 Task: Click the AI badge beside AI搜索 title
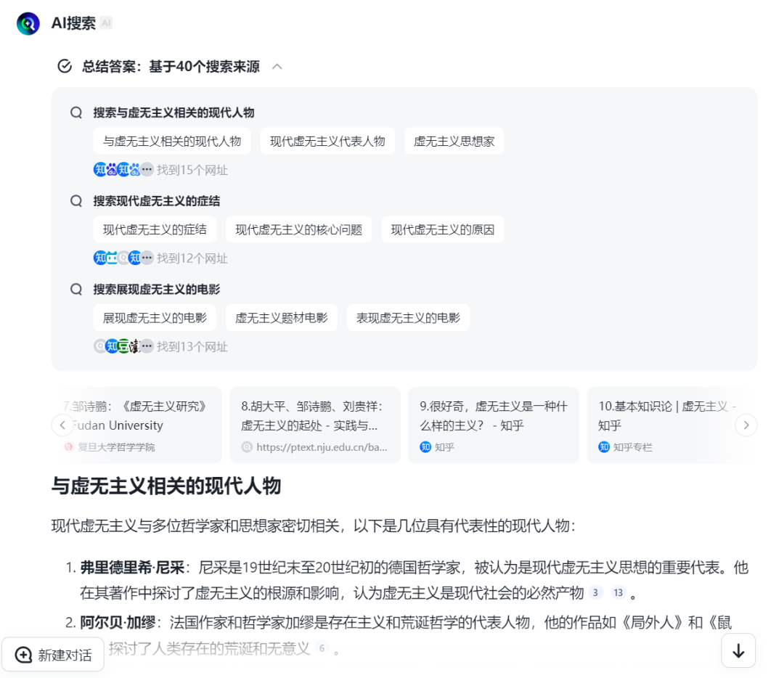click(106, 23)
